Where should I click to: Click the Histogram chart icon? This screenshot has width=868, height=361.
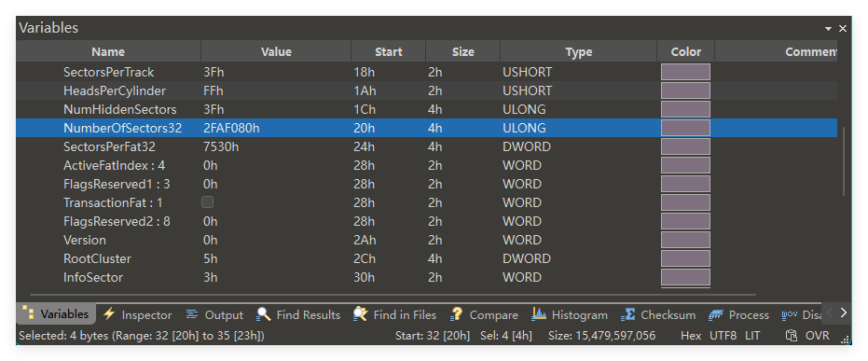pos(539,314)
